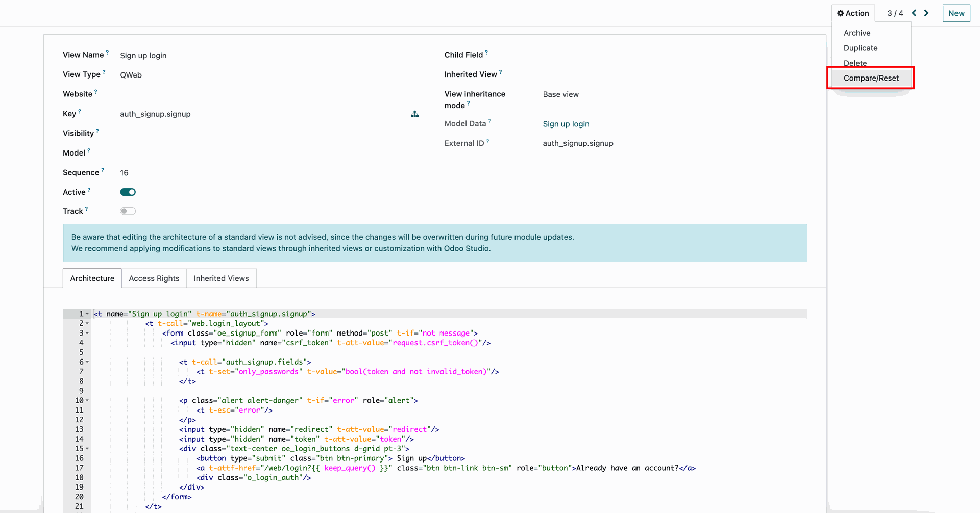
Task: Collapse code fold arrow on line 10
Action: (87, 401)
